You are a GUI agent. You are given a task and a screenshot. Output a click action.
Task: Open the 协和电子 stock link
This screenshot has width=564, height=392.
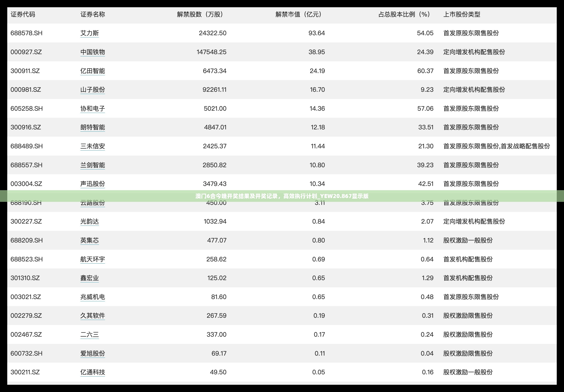[93, 108]
